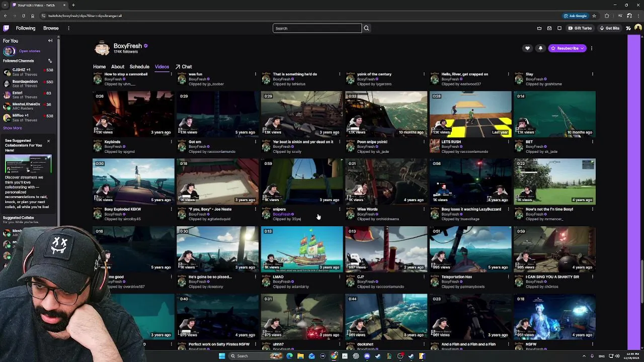Open channel options dots beside Resubscribe

(592, 48)
